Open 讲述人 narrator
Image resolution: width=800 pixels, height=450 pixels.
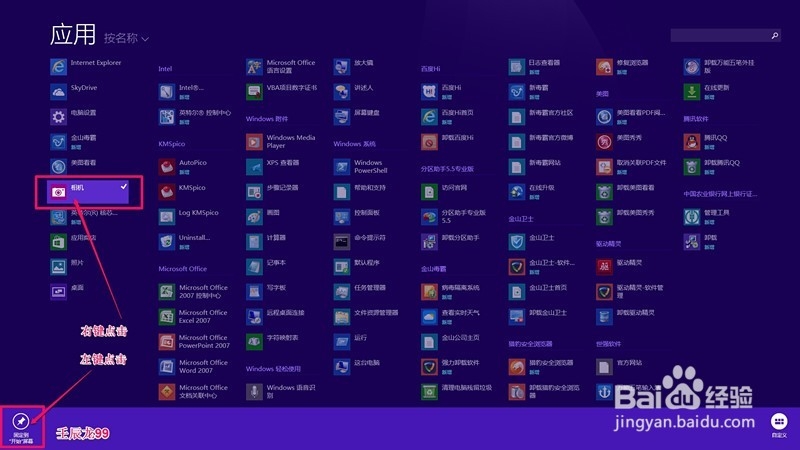(354, 91)
